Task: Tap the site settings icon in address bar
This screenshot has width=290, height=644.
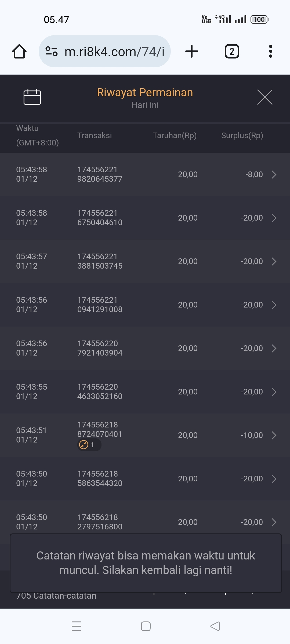Action: [52, 51]
